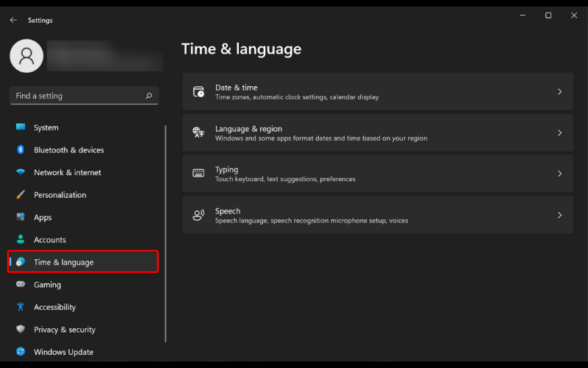The image size is (588, 368).
Task: Select the Network & internet wifi icon
Action: tap(21, 172)
